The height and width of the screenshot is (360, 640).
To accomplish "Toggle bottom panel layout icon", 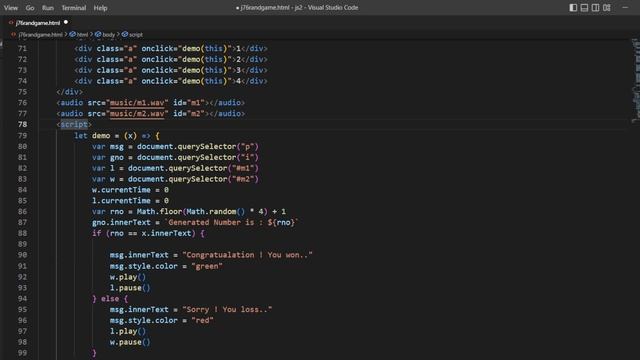I will [x=584, y=8].
